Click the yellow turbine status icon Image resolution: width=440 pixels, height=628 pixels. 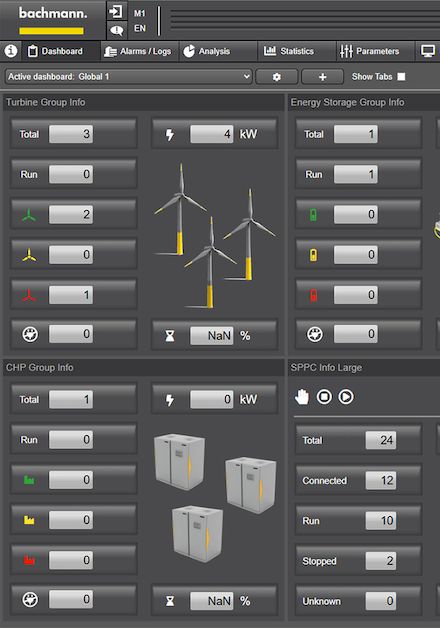29,255
